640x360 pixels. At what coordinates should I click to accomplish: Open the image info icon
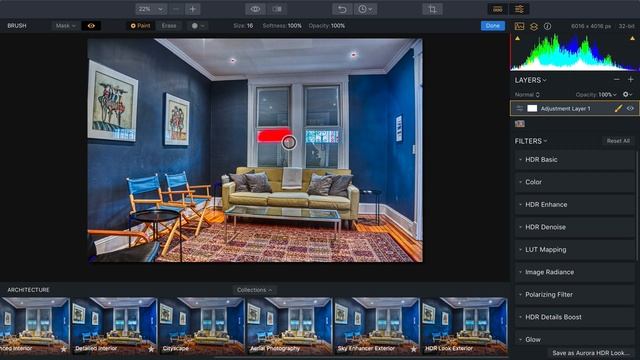click(x=547, y=27)
